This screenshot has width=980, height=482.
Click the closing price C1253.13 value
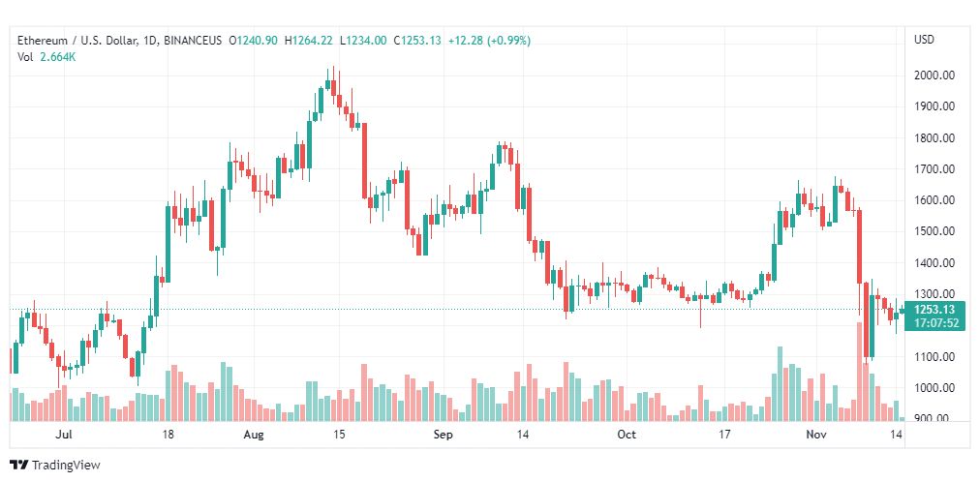click(x=417, y=41)
